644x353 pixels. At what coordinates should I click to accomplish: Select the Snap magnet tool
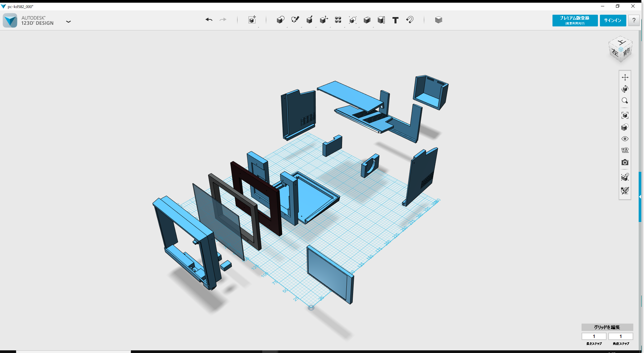[410, 20]
